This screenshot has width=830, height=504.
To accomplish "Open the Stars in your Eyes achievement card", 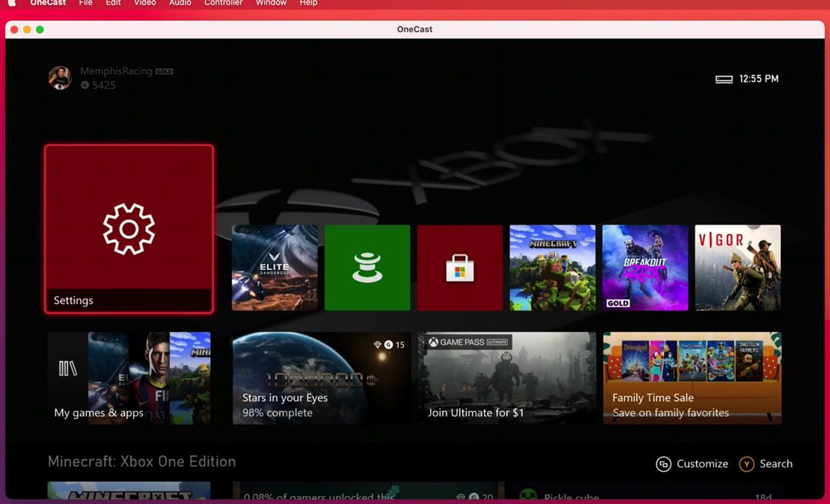I will pyautogui.click(x=322, y=378).
